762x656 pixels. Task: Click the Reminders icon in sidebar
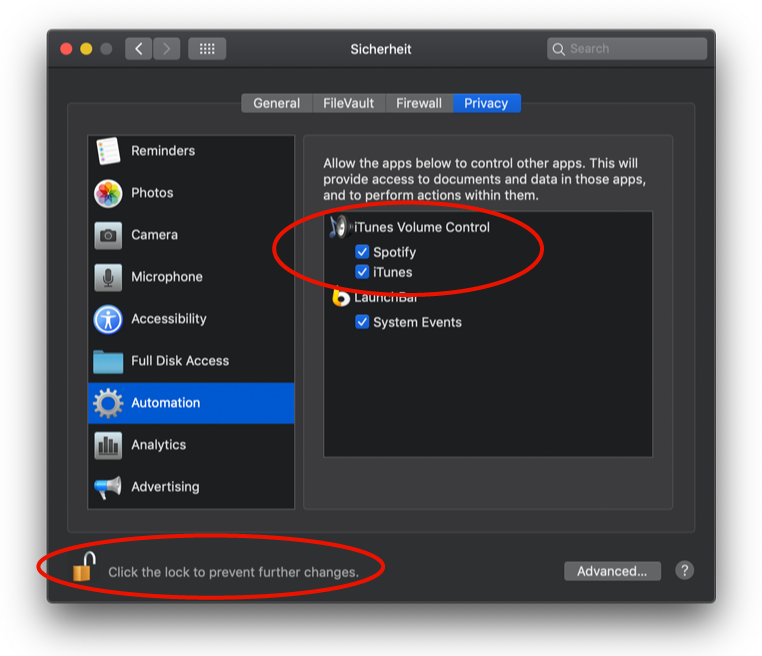[108, 151]
